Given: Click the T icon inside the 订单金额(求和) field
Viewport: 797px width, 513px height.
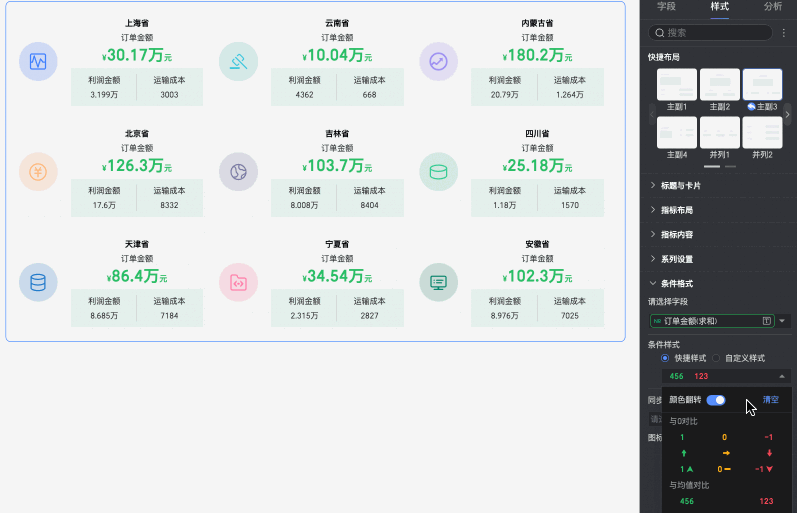Looking at the screenshot, I should 767,321.
